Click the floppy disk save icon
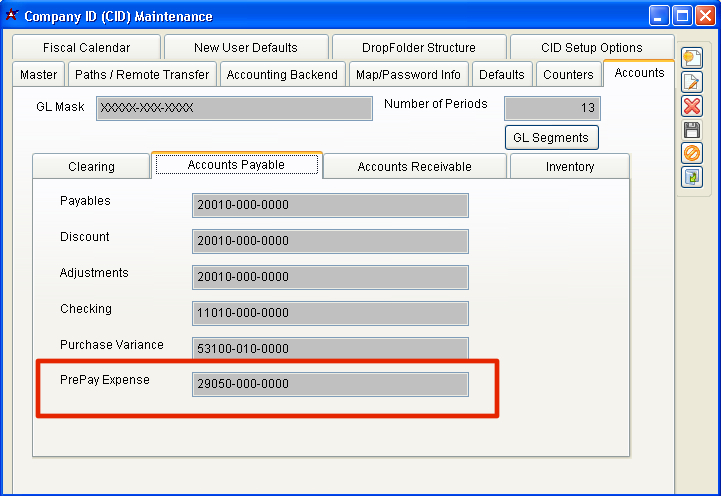 [x=691, y=130]
